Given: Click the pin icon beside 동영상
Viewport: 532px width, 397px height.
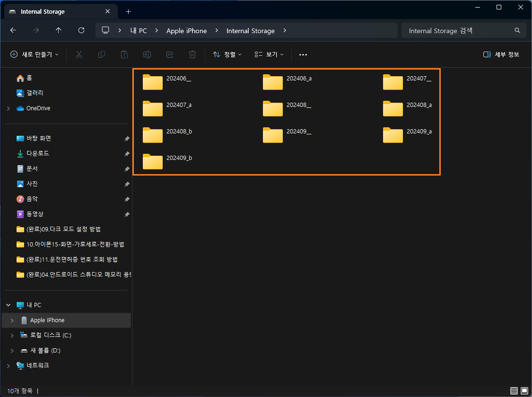Looking at the screenshot, I should pos(127,214).
